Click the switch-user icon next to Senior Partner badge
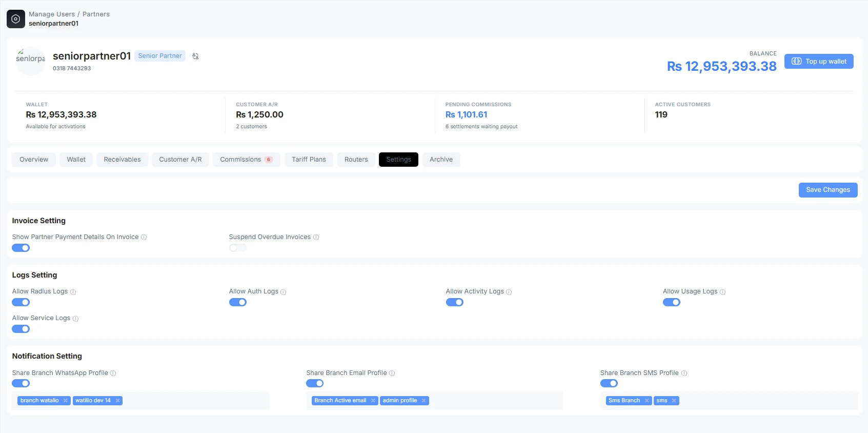 tap(195, 56)
